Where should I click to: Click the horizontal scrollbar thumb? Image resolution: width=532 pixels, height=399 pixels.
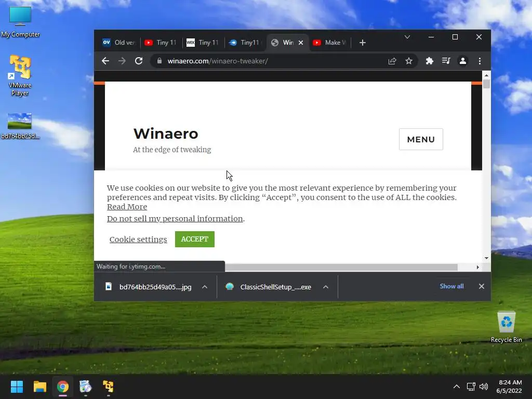(x=341, y=268)
